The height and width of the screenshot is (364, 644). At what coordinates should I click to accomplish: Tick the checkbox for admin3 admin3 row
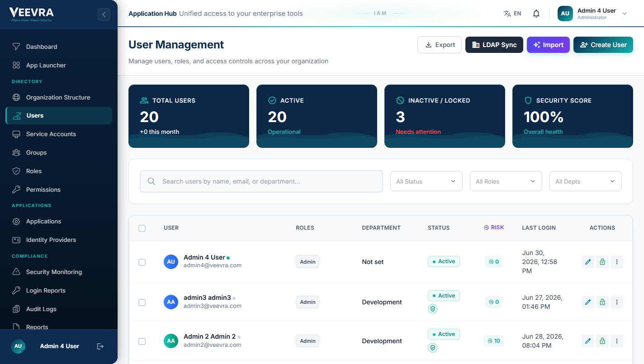[x=142, y=303]
